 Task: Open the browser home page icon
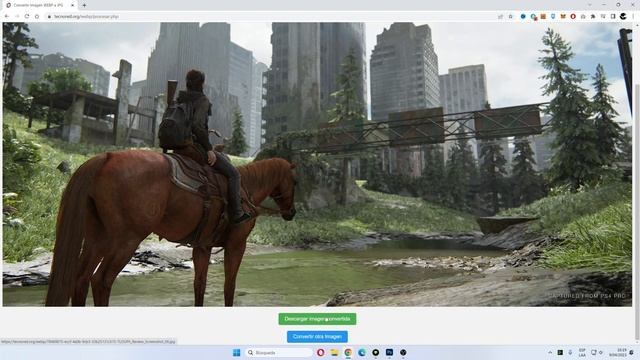(37, 16)
